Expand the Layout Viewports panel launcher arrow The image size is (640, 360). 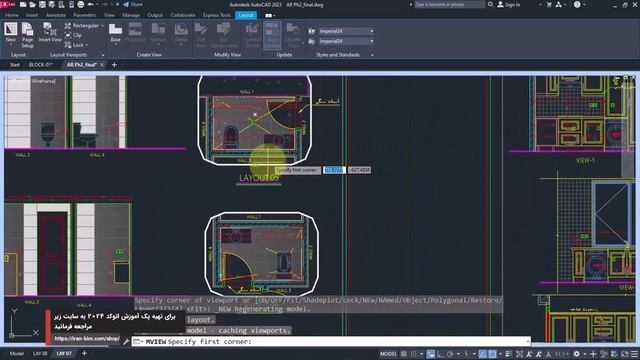click(103, 55)
